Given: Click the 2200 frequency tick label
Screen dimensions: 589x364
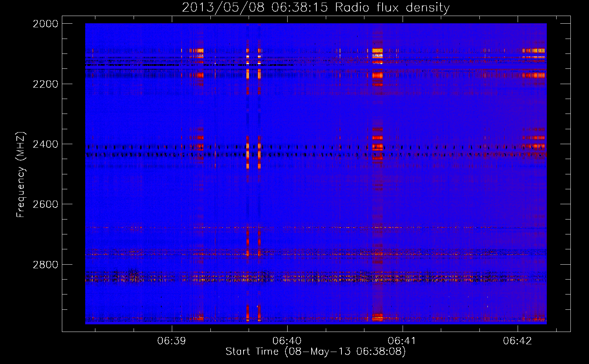Looking at the screenshot, I should 45,84.
